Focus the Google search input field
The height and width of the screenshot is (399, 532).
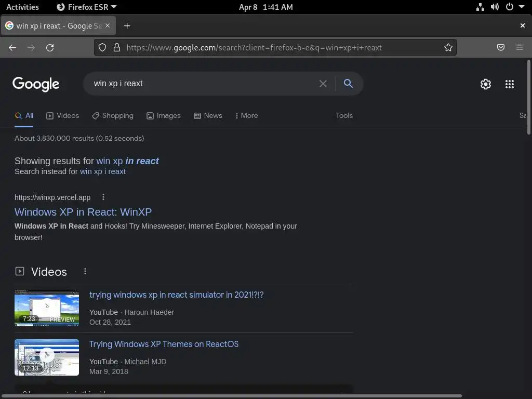coord(204,84)
